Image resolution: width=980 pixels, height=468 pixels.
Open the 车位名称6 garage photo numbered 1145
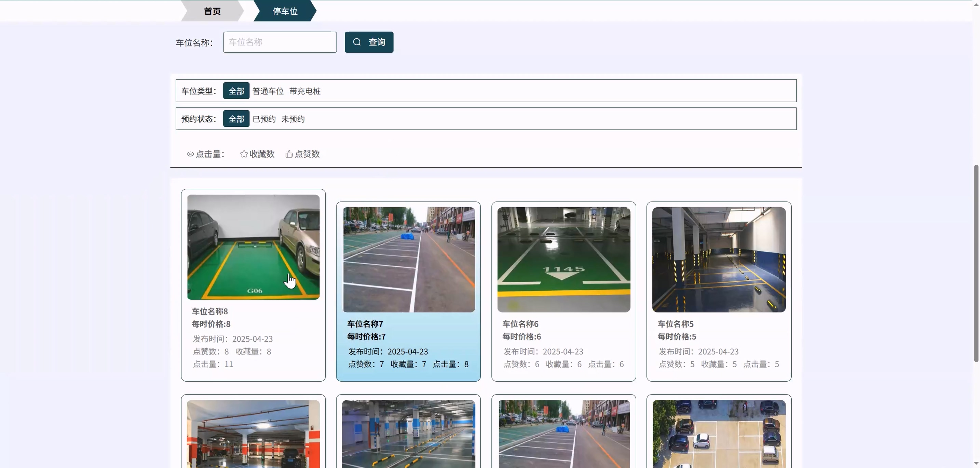pos(563,260)
